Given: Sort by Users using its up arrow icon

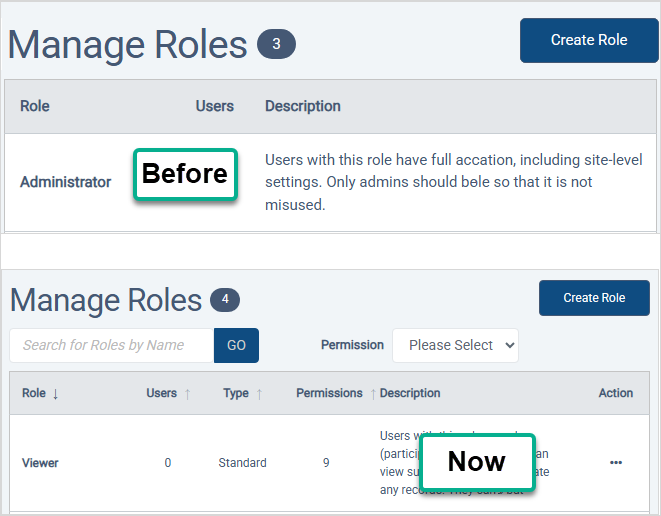Looking at the screenshot, I should click(187, 394).
